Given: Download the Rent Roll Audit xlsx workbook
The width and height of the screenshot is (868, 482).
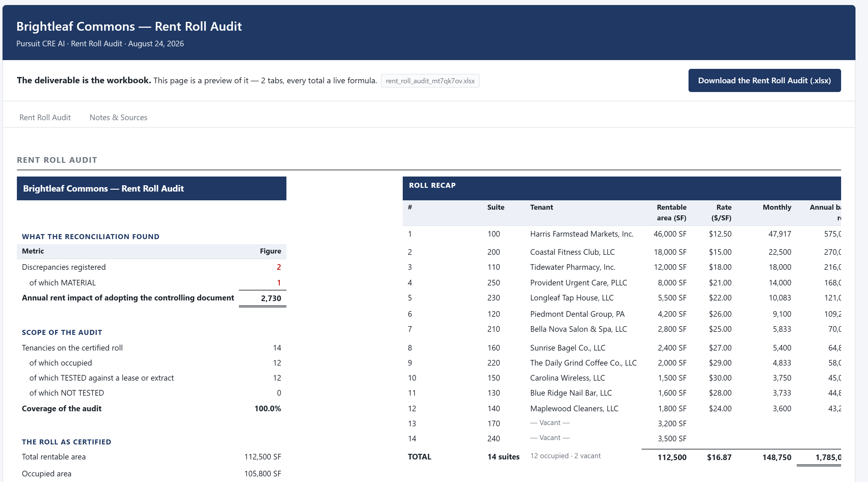Looking at the screenshot, I should click(x=764, y=80).
